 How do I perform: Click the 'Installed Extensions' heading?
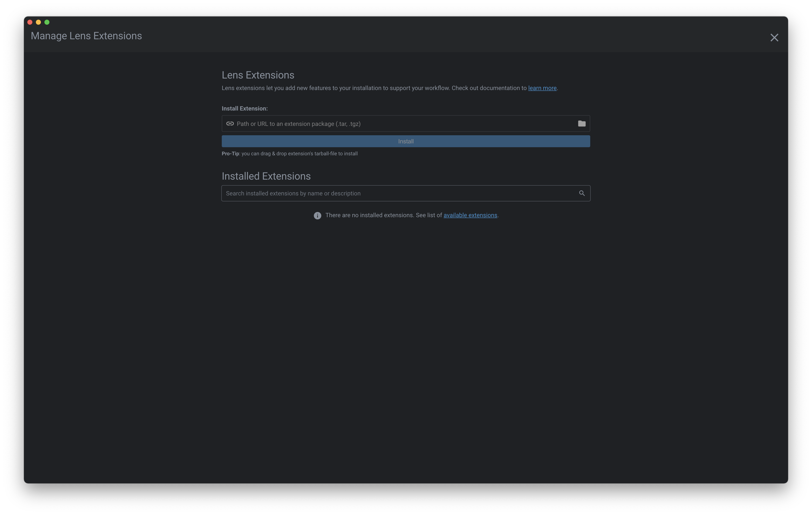pos(266,176)
